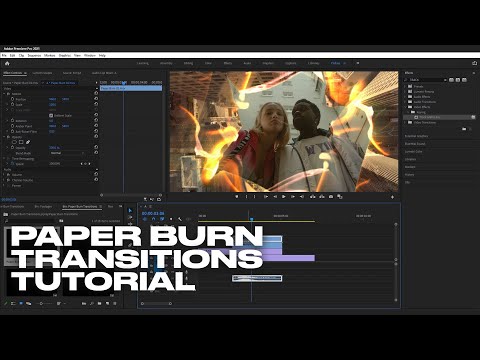Open the Window menu
Viewport: 480px width, 360px height.
click(90, 55)
